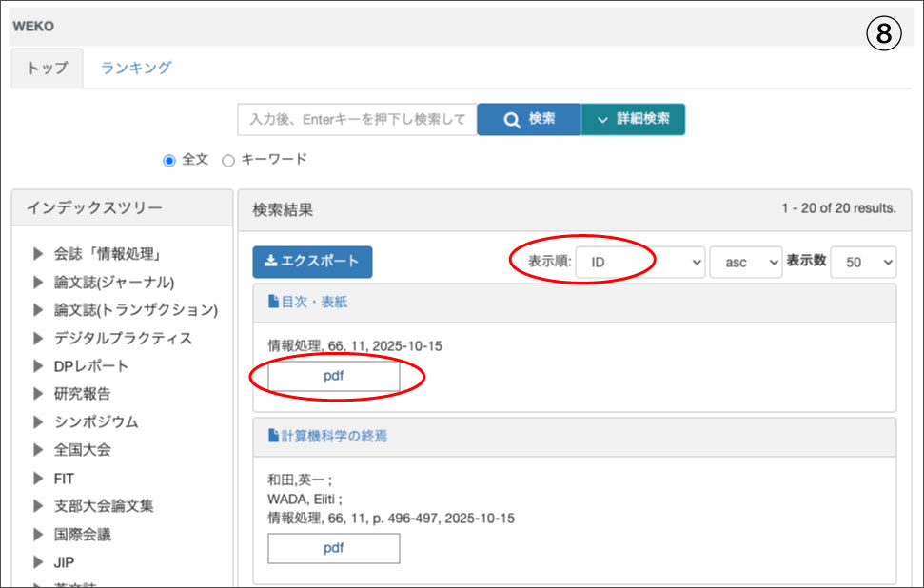The width and height of the screenshot is (924, 588).
Task: Click the file icon beside 目次・表紙
Action: 273,303
